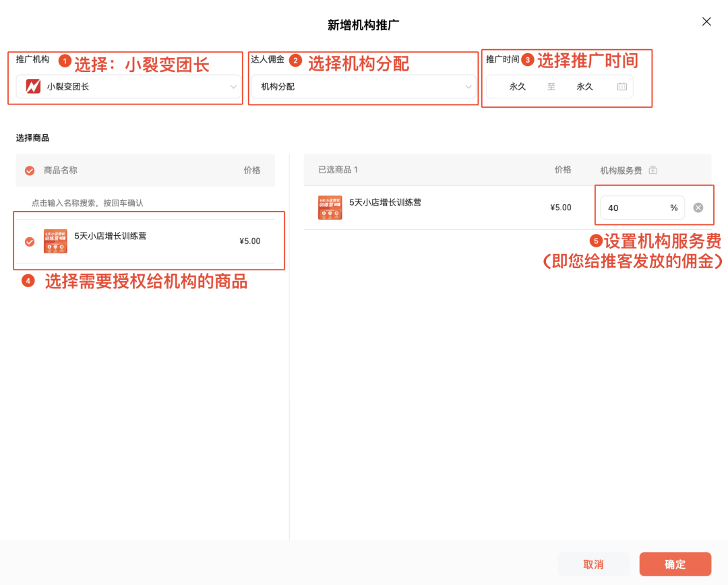Deselect checkmark on 5天小店增长训练营 row
Viewport: 728px width, 585px height.
(x=28, y=241)
